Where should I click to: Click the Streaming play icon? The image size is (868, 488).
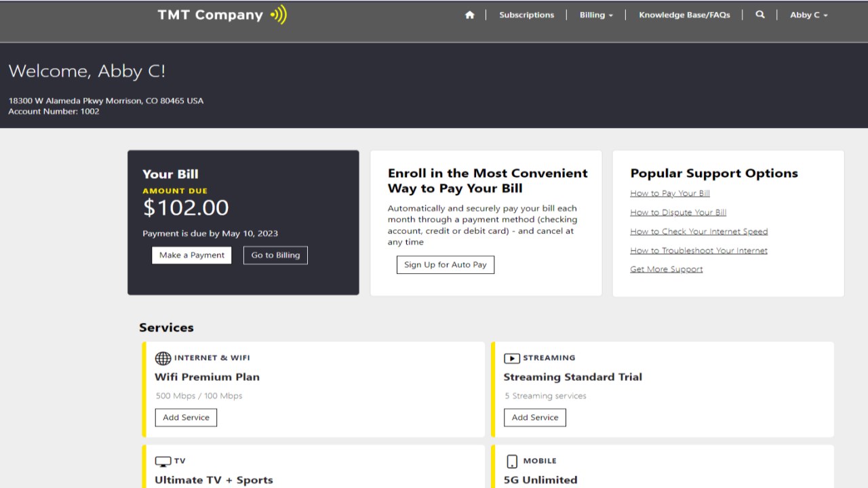(x=511, y=358)
